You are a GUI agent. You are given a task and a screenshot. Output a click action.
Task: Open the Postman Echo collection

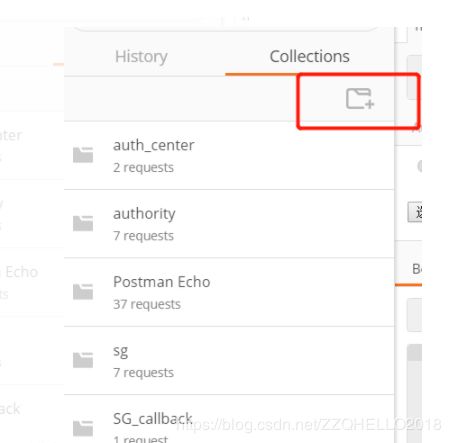click(229, 292)
